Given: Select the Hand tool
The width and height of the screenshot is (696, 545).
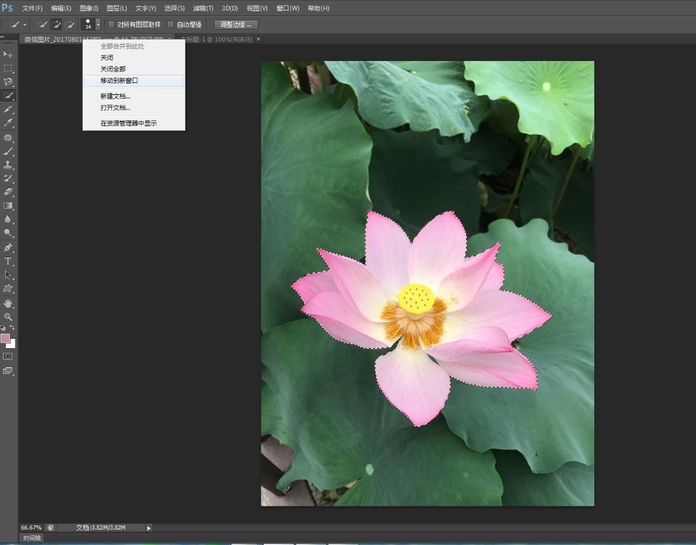Looking at the screenshot, I should tap(8, 303).
